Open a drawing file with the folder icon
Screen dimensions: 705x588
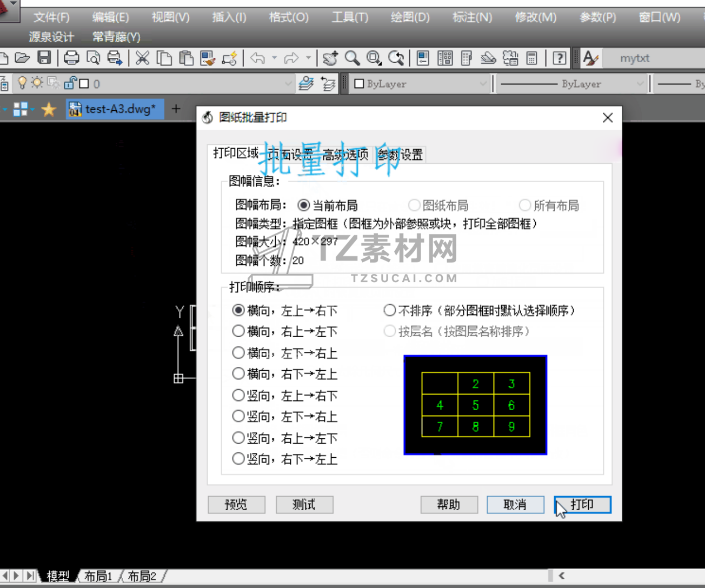[x=22, y=58]
